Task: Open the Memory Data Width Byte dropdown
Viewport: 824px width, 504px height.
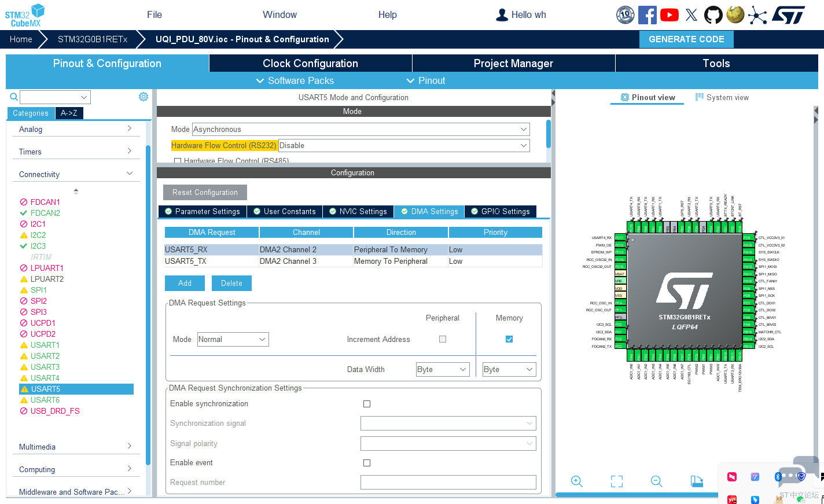Action: (509, 369)
